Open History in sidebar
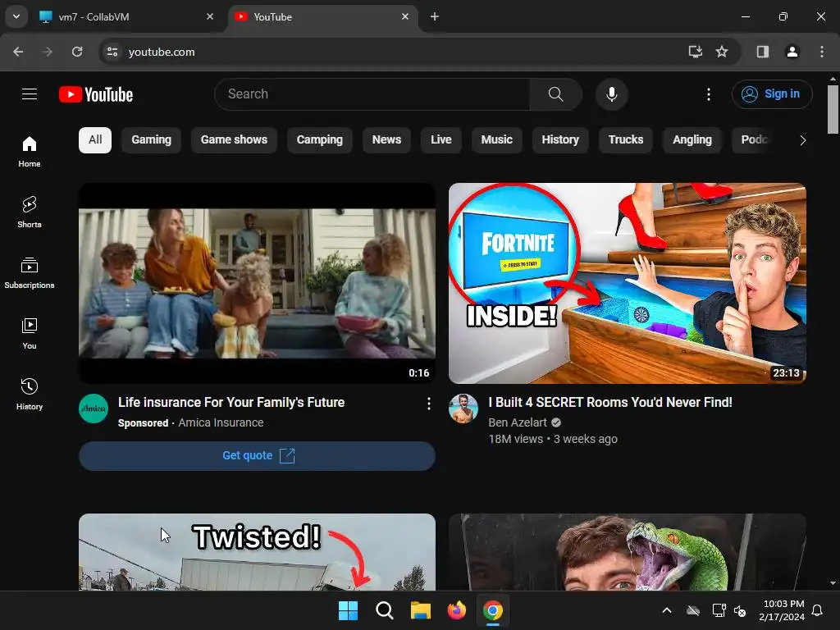 coord(30,394)
